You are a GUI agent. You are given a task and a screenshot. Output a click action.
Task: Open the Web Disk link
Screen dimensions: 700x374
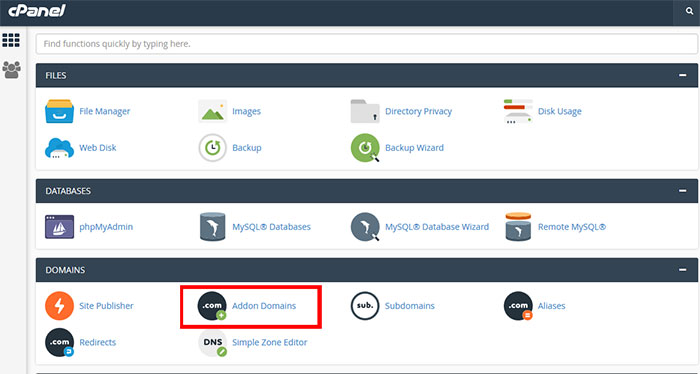(98, 148)
